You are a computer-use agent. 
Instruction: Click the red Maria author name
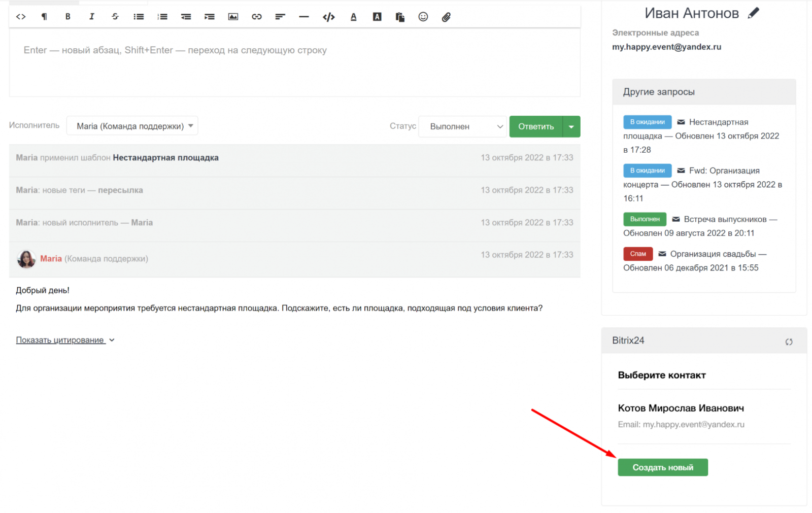(51, 259)
